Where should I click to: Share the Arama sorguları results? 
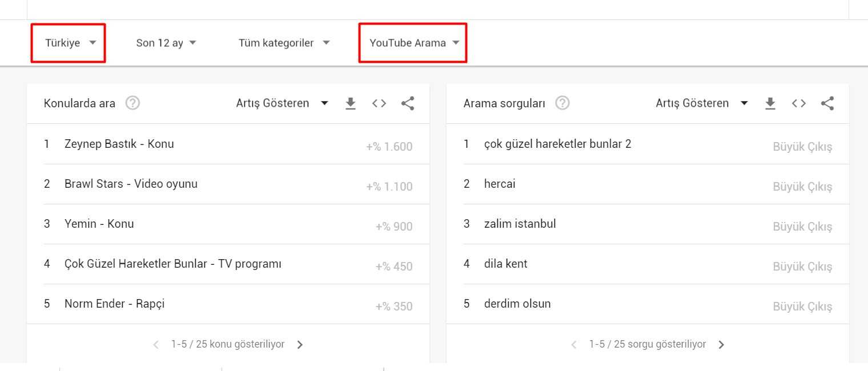[x=827, y=103]
